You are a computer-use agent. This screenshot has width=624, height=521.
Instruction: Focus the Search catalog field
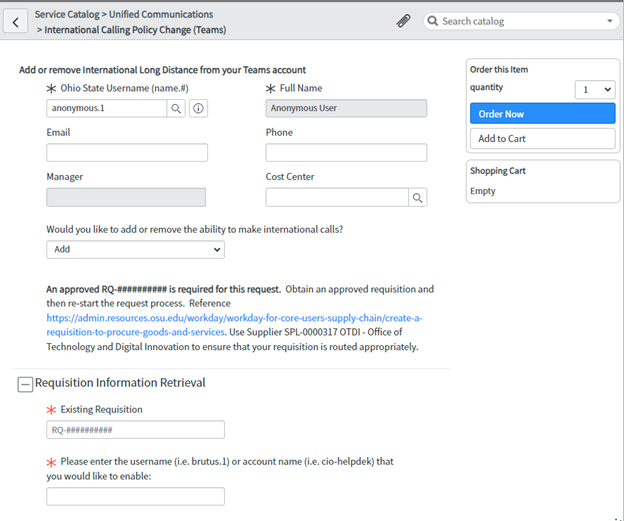pos(521,21)
